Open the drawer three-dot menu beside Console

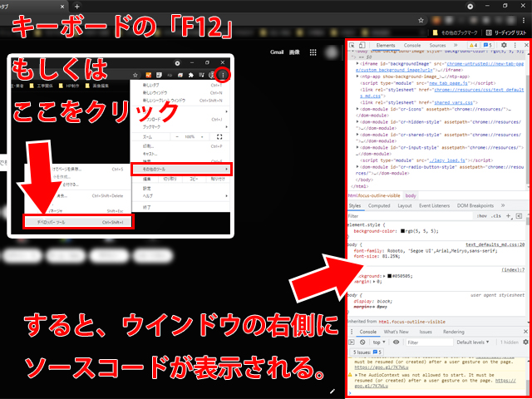(352, 332)
